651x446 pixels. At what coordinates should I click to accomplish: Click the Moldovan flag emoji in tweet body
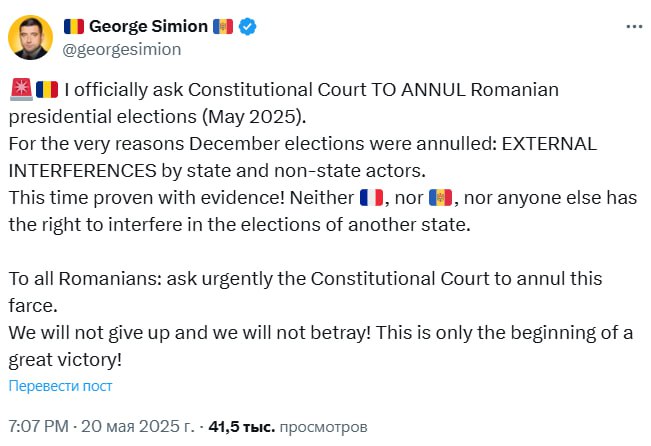pos(441,198)
